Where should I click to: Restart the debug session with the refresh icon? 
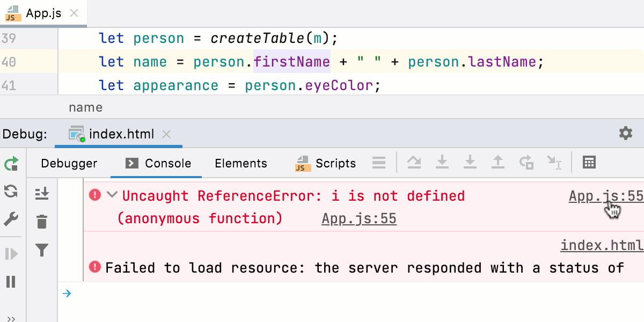(11, 192)
